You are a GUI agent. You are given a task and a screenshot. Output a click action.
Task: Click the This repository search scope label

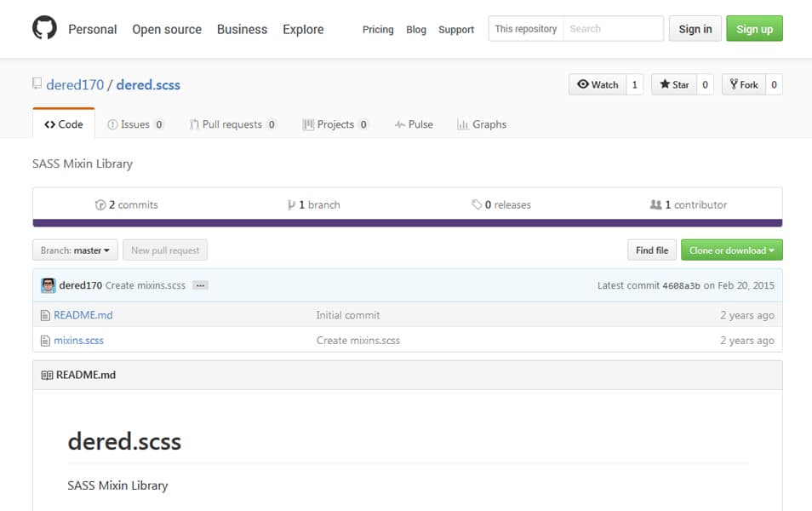click(526, 28)
